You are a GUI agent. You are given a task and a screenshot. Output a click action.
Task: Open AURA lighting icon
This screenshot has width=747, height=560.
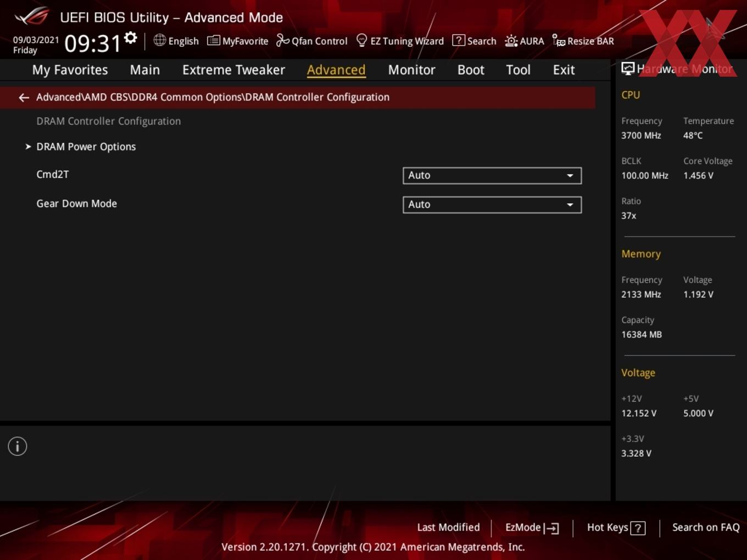click(x=511, y=41)
